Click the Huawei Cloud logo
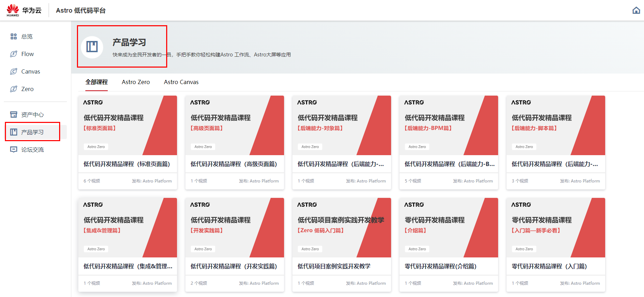Viewport: 644px width, 297px height. 24,10
